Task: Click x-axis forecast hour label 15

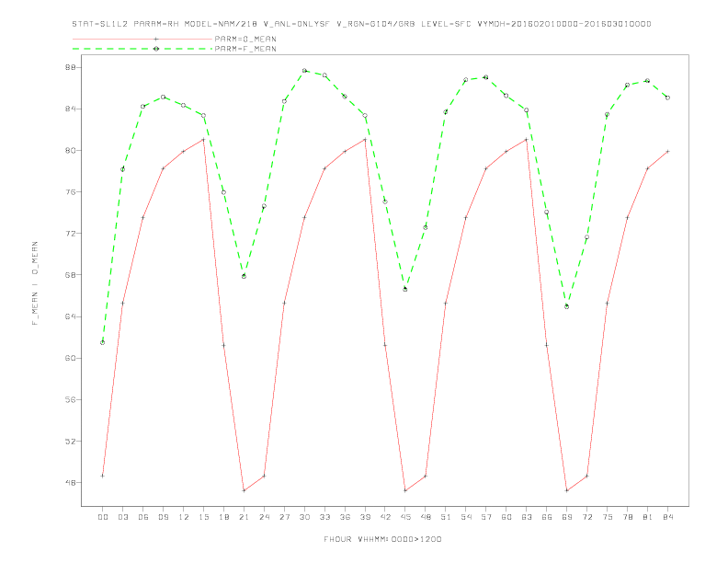Action: [203, 517]
